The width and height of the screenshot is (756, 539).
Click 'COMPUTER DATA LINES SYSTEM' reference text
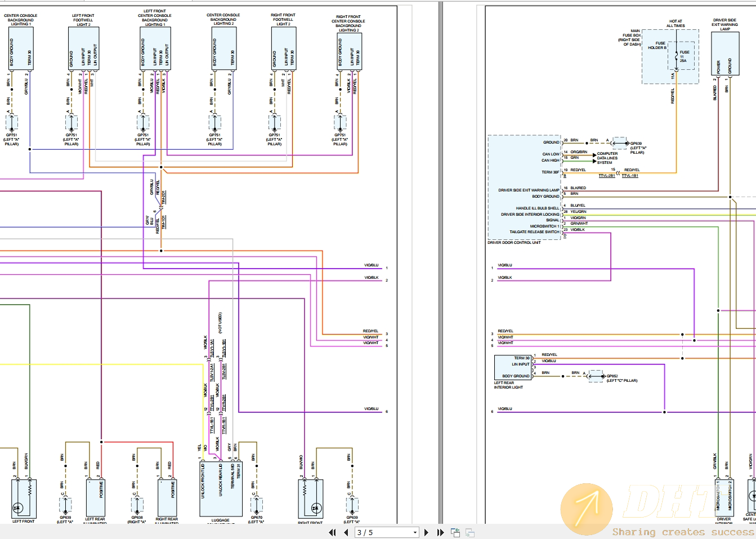(607, 158)
